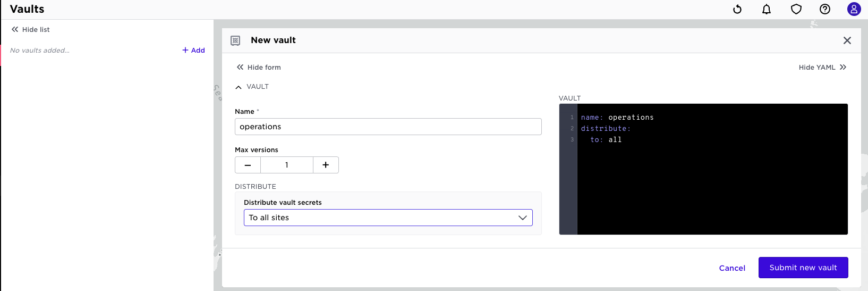868x291 pixels.
Task: Click the 'distribute:' YAML line
Action: [x=606, y=129]
